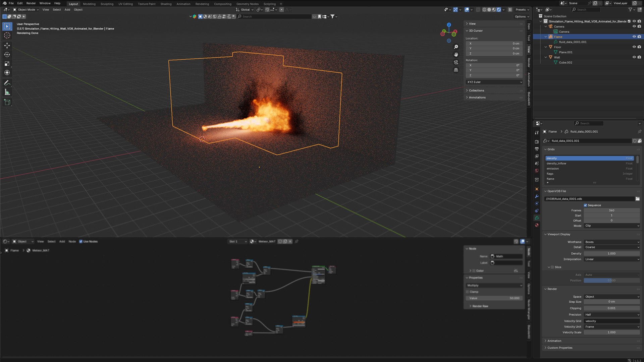Select the Measure tool
The width and height of the screenshot is (644, 362).
tap(7, 92)
